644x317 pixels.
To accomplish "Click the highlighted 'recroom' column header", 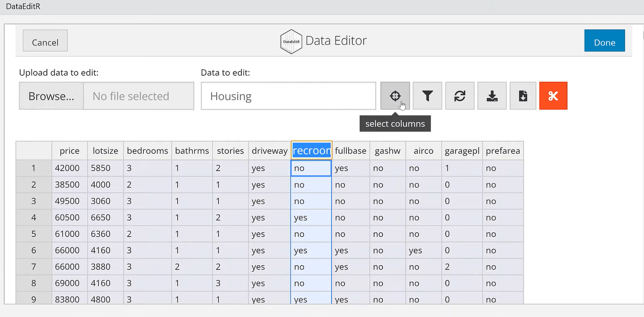I will [311, 151].
